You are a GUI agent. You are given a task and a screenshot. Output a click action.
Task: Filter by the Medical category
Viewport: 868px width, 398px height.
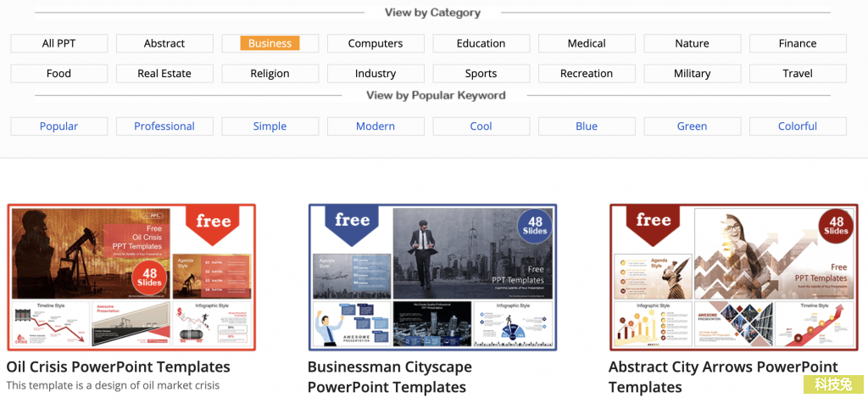587,43
